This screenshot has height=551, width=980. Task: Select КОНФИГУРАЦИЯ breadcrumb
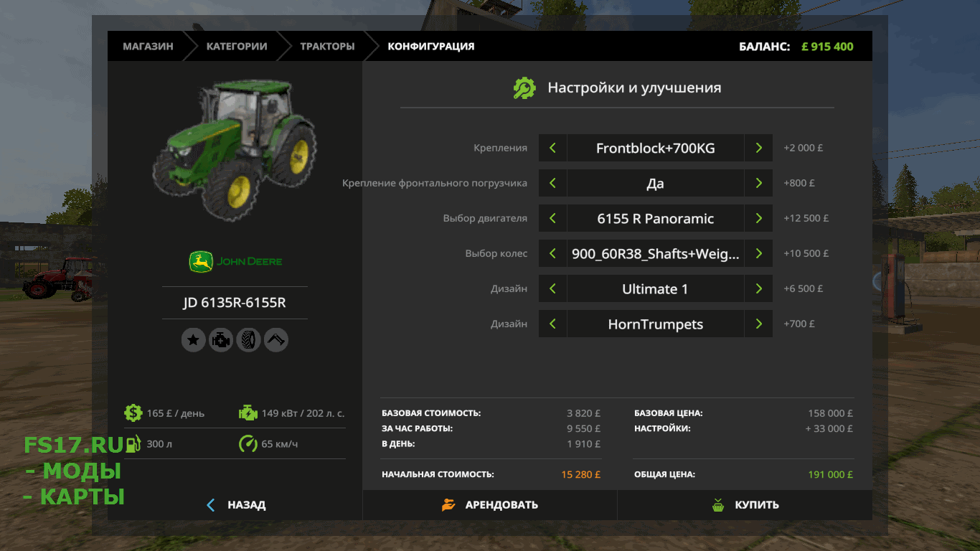431,46
